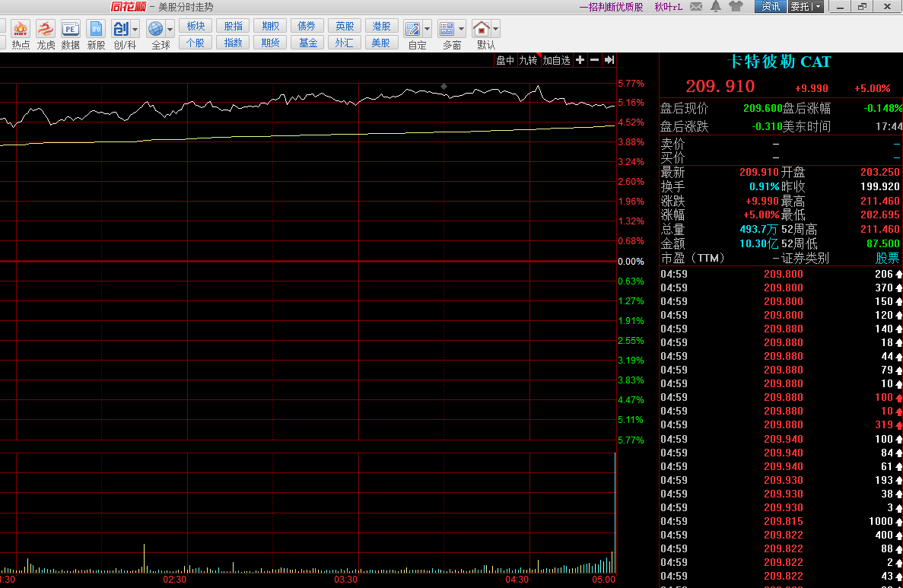Expand the 全球 dropdown arrow
Viewport: 903px width, 588px height.
coord(170,29)
